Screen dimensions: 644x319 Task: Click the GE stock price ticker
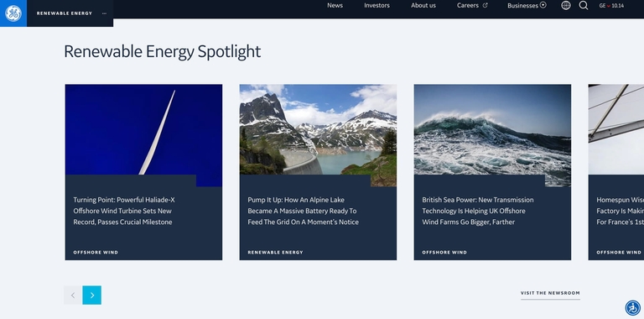(x=611, y=6)
